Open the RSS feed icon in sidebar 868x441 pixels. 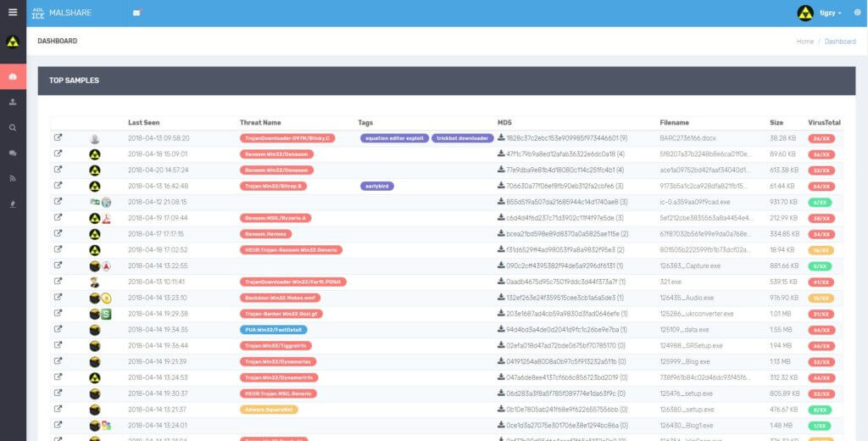pos(13,179)
